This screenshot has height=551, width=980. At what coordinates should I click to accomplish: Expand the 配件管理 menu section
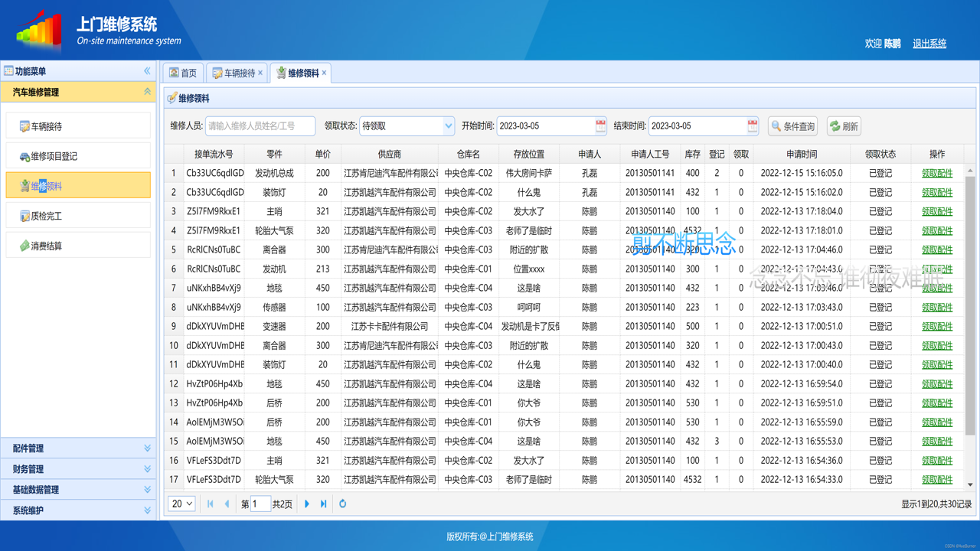[x=78, y=448]
